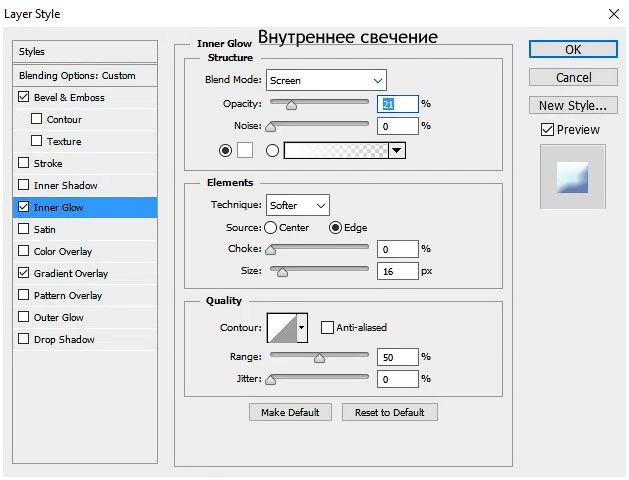
Task: Click the Reset to Default button
Action: coord(390,412)
